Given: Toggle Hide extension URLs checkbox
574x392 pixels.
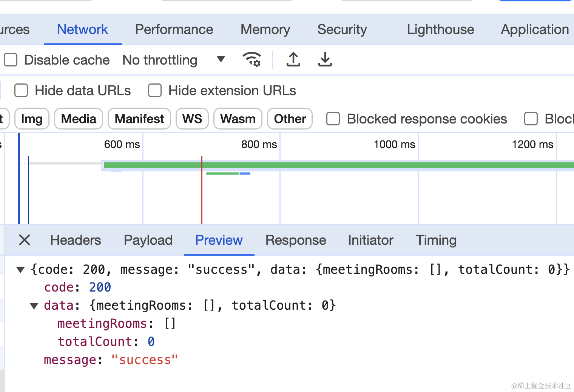Looking at the screenshot, I should (x=155, y=91).
